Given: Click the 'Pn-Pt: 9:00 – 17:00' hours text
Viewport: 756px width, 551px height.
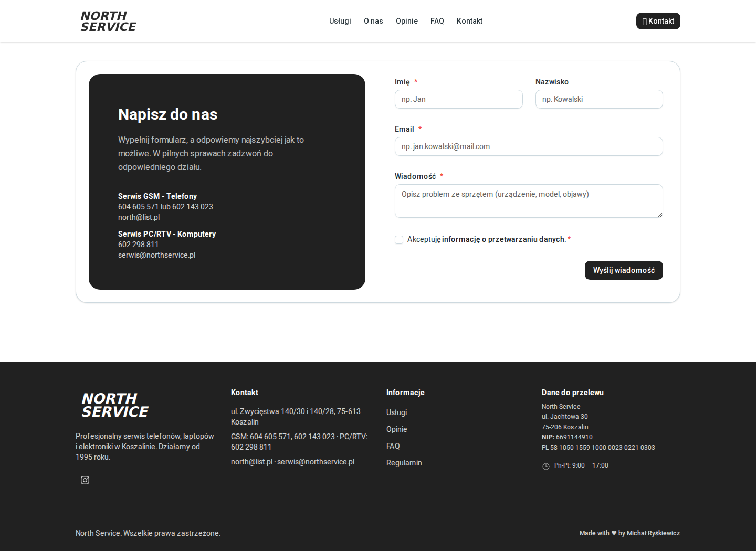Looking at the screenshot, I should [x=581, y=465].
